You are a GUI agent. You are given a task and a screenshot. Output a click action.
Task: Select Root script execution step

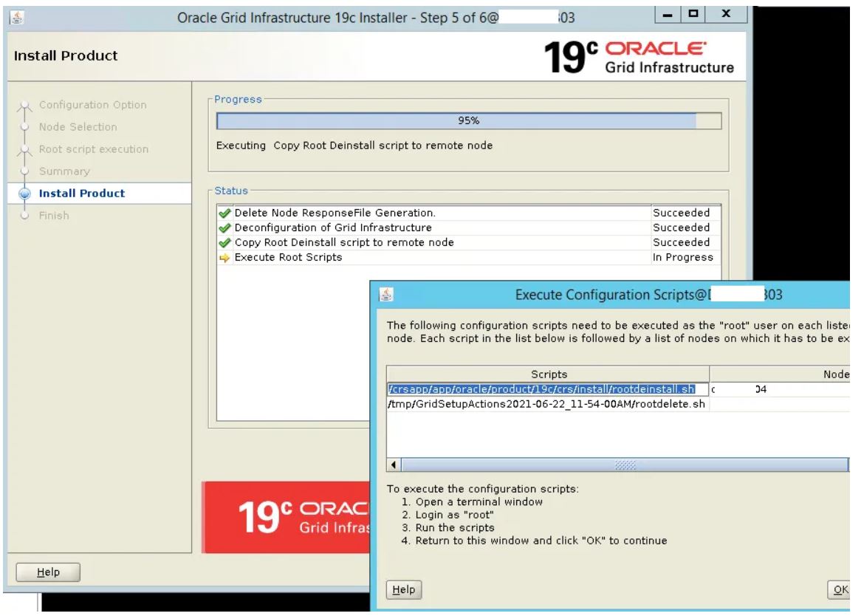(x=93, y=149)
